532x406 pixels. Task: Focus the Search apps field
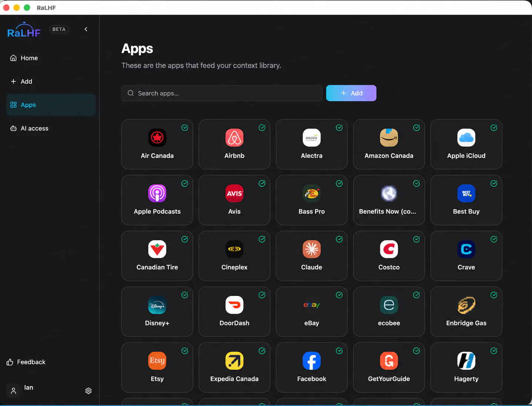pos(222,93)
